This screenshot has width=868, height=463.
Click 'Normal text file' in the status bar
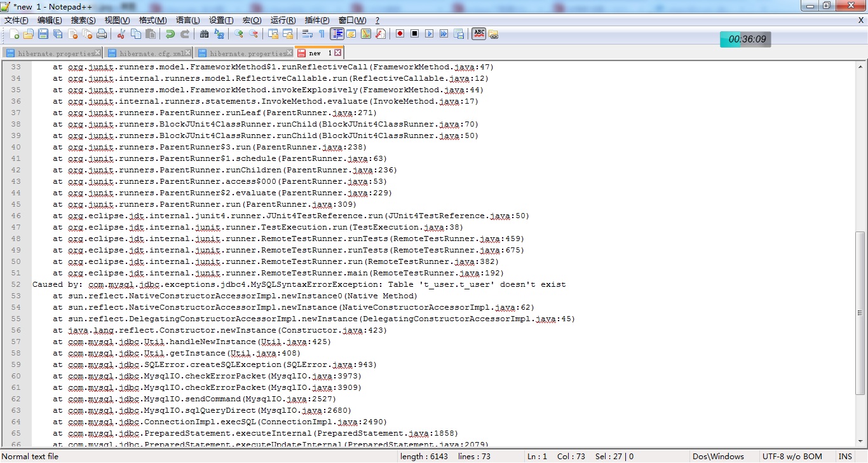[x=30, y=456]
